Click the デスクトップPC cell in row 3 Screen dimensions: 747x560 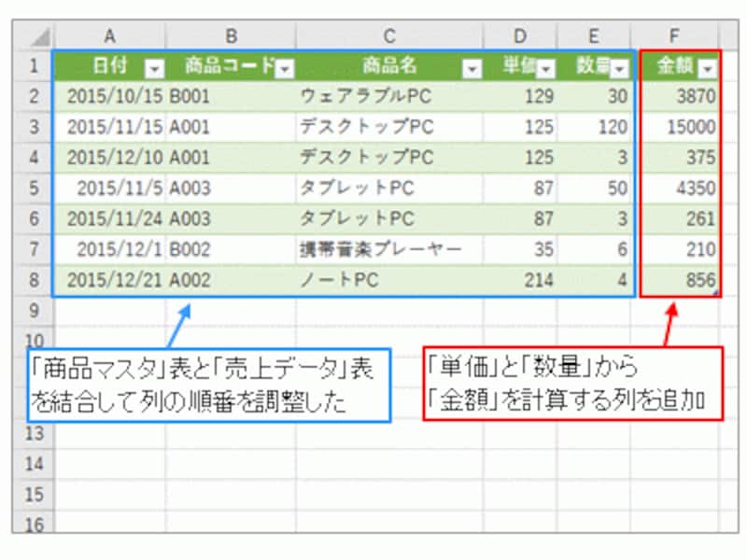pos(389,127)
